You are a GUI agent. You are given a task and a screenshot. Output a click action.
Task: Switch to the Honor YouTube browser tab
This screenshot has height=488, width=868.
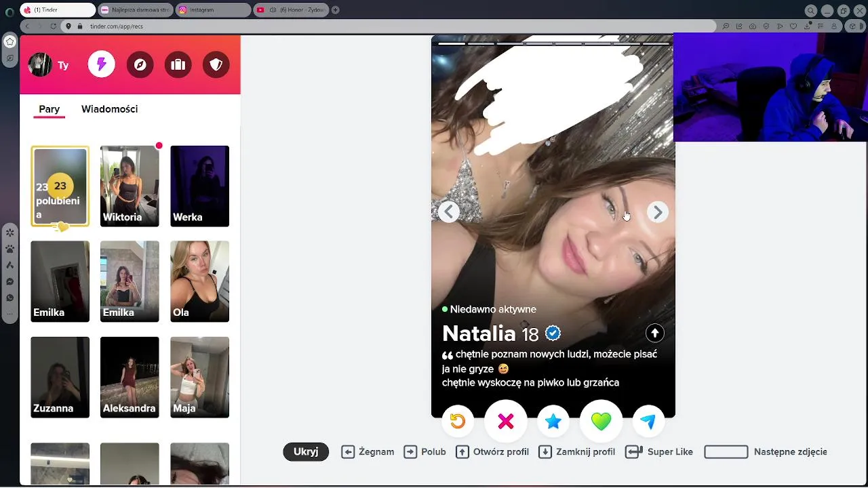click(x=292, y=10)
